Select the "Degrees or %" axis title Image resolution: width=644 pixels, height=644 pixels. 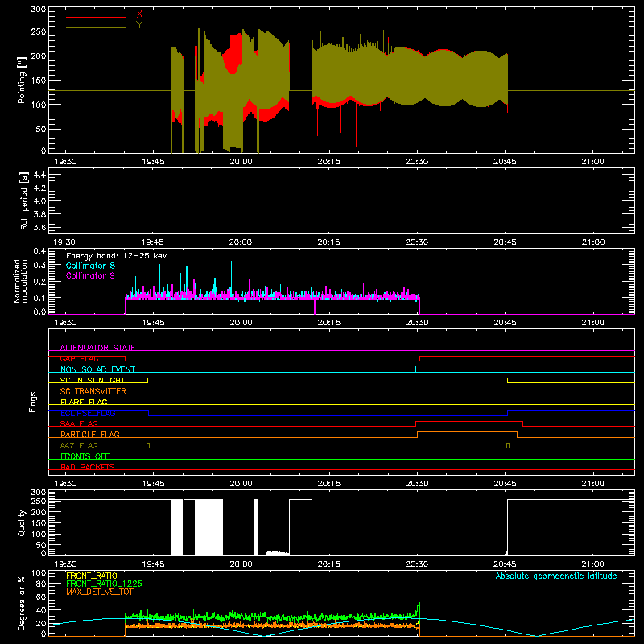[x=22, y=603]
